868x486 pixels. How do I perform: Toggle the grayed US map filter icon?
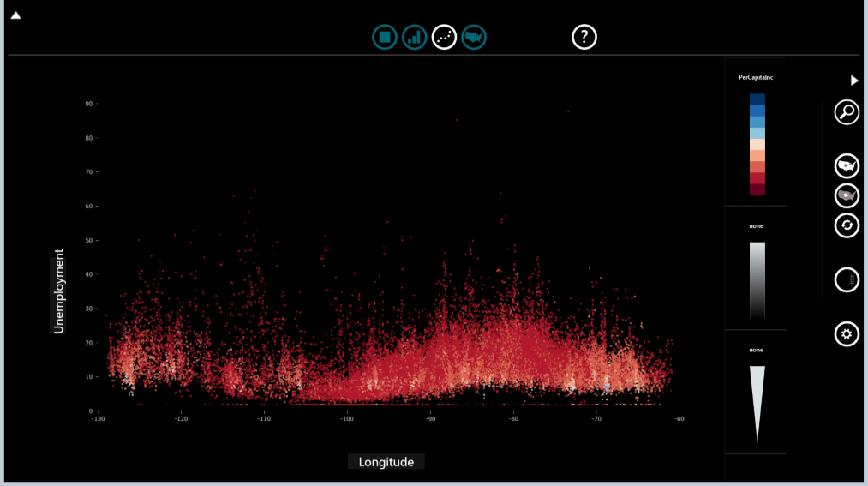click(x=847, y=195)
